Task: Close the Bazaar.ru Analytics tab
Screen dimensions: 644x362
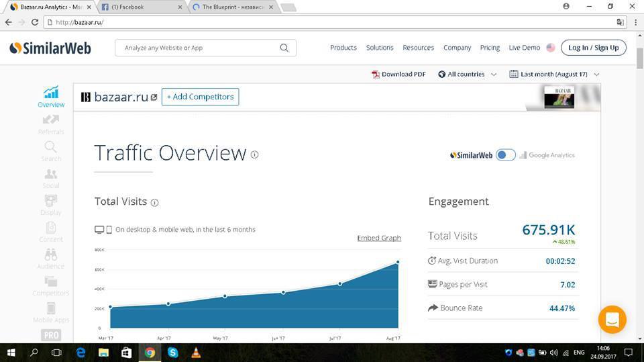Action: pyautogui.click(x=89, y=7)
